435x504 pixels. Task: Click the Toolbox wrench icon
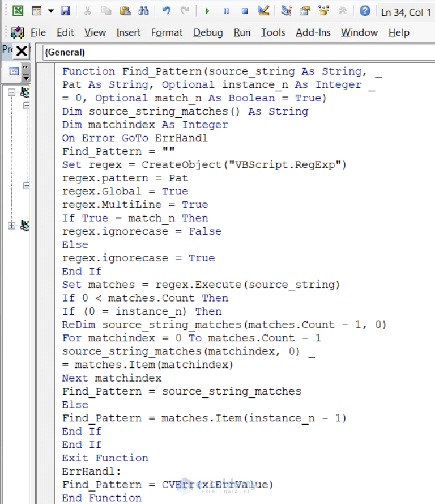343,11
